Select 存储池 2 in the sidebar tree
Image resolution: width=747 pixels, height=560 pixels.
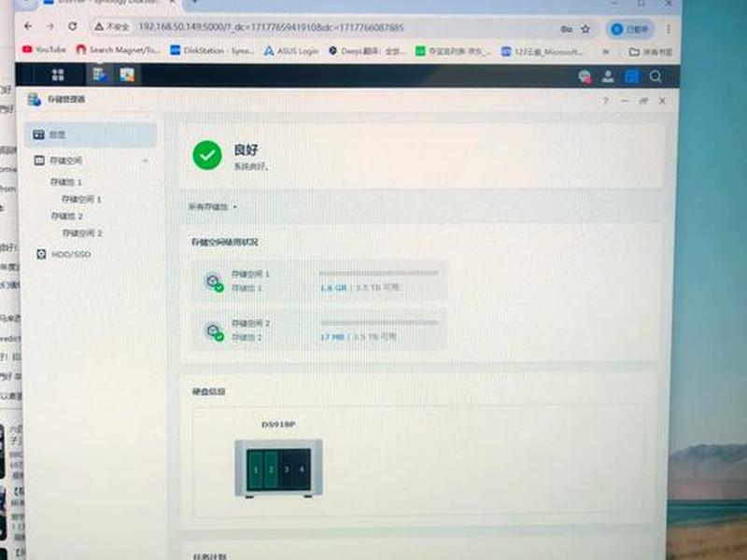67,217
